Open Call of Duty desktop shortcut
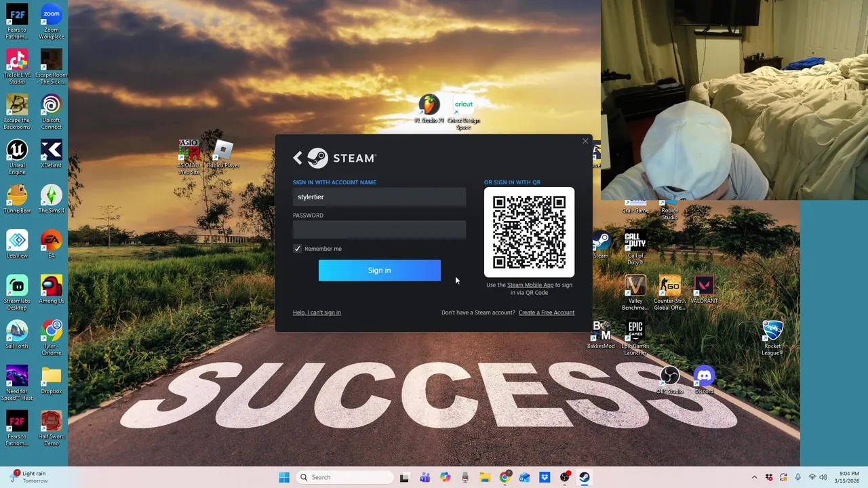This screenshot has width=868, height=488. (635, 247)
